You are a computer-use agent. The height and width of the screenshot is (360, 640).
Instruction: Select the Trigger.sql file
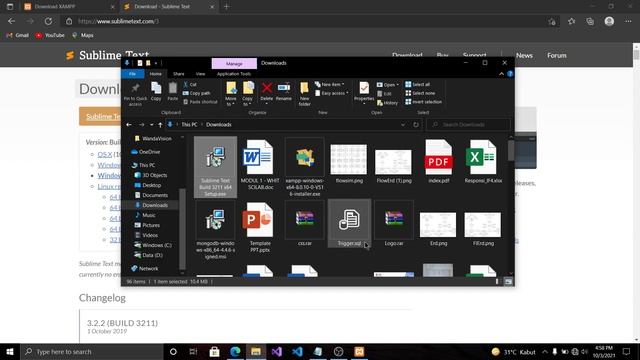point(349,223)
